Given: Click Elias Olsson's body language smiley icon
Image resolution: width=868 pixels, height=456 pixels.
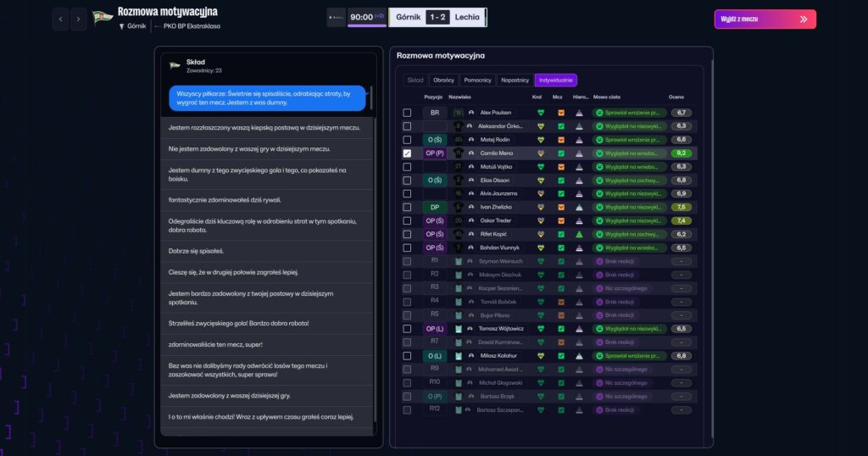Looking at the screenshot, I should 599,181.
